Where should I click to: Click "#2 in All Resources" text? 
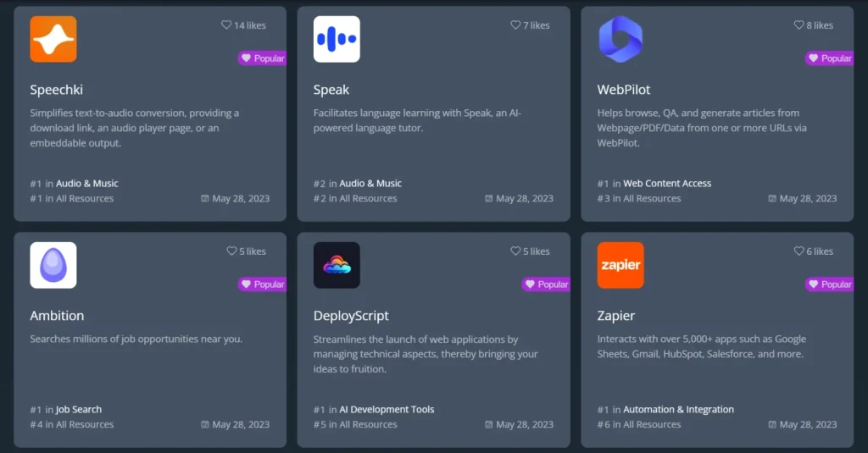[355, 198]
